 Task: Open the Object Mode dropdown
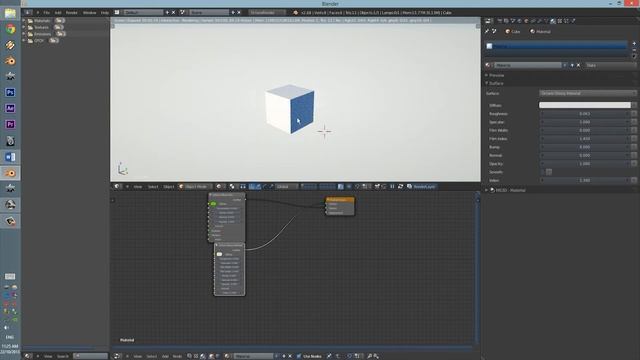tap(196, 187)
